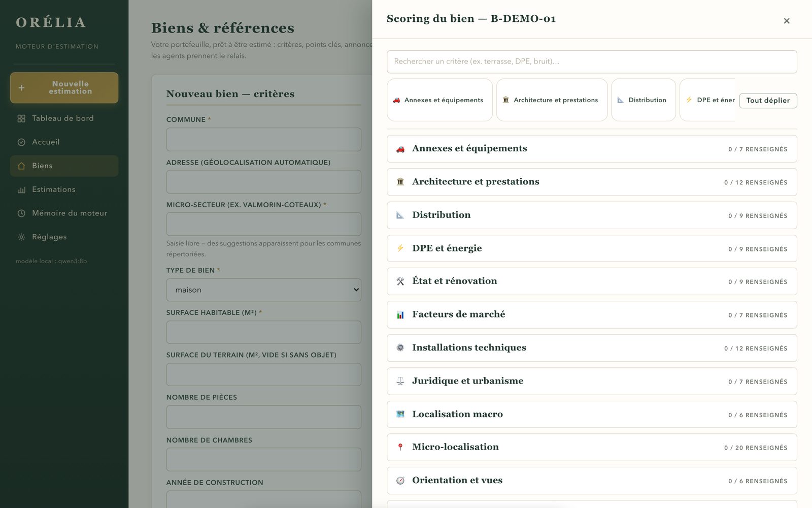Click the set-square icon in Distribution row
Screen dimensions: 812x508
(400, 215)
